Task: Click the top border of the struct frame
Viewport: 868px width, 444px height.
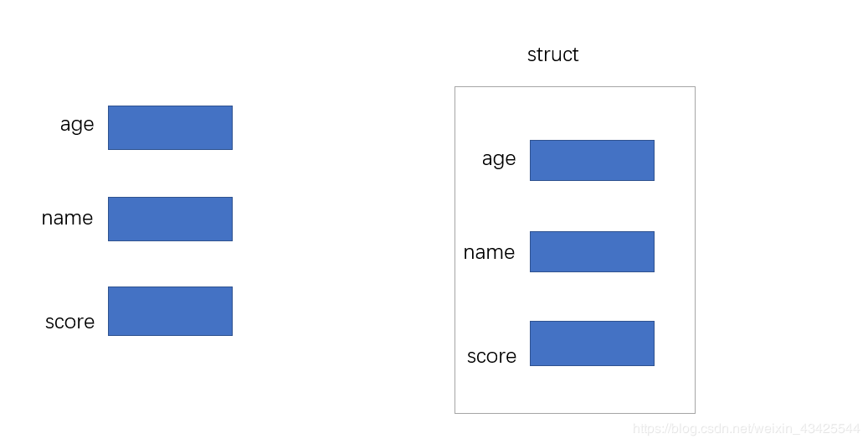Action: pyautogui.click(x=574, y=87)
